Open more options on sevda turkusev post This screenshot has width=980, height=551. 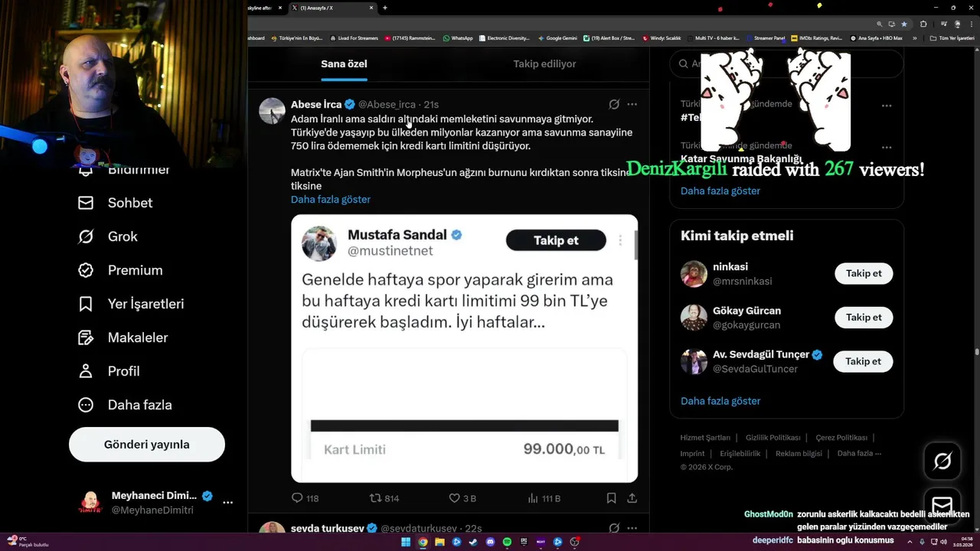coord(632,528)
